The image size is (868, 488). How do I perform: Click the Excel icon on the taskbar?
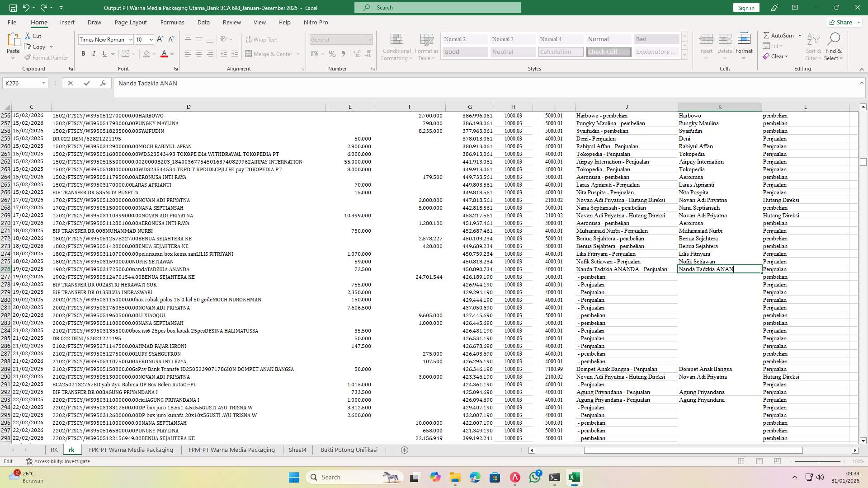(575, 477)
